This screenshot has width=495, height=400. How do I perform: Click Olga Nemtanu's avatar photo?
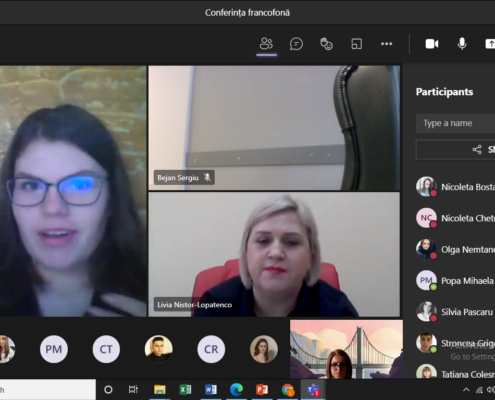click(426, 249)
